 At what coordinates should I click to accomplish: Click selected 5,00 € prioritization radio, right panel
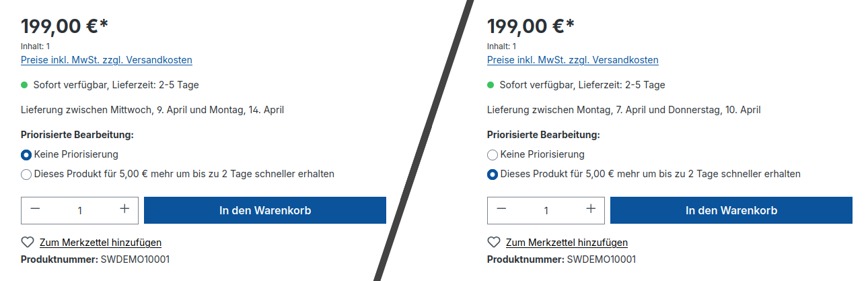pos(493,175)
